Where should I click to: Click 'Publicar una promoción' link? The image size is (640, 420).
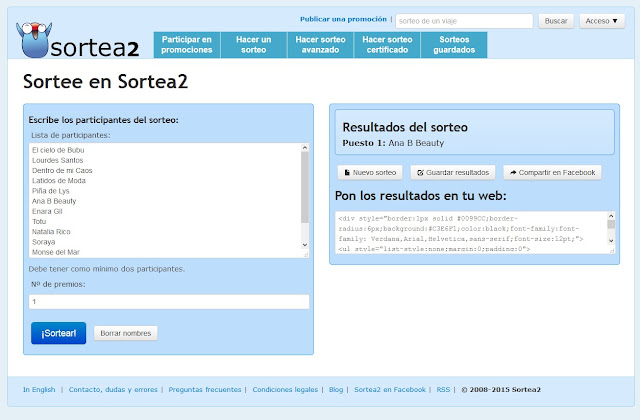[x=343, y=19]
